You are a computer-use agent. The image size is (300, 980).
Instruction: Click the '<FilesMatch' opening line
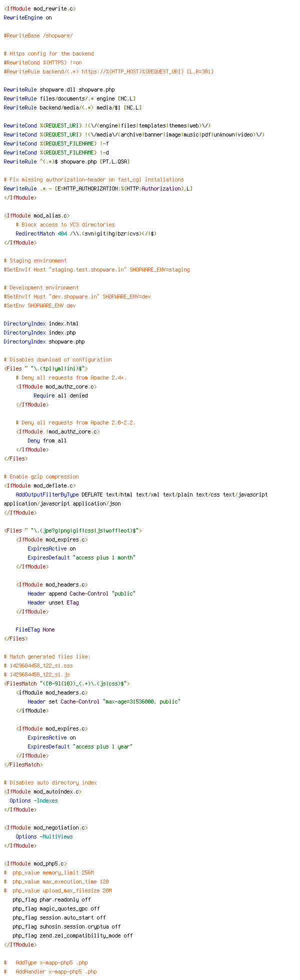pyautogui.click(x=66, y=683)
